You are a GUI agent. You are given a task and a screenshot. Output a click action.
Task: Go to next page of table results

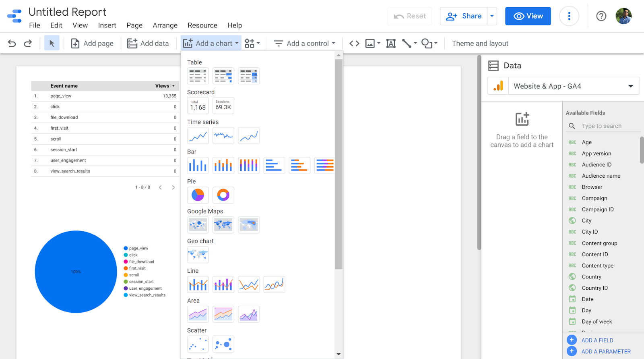pyautogui.click(x=173, y=187)
